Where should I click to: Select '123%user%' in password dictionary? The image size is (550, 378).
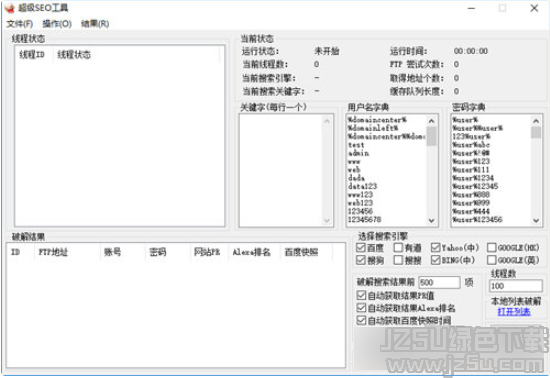(x=471, y=136)
